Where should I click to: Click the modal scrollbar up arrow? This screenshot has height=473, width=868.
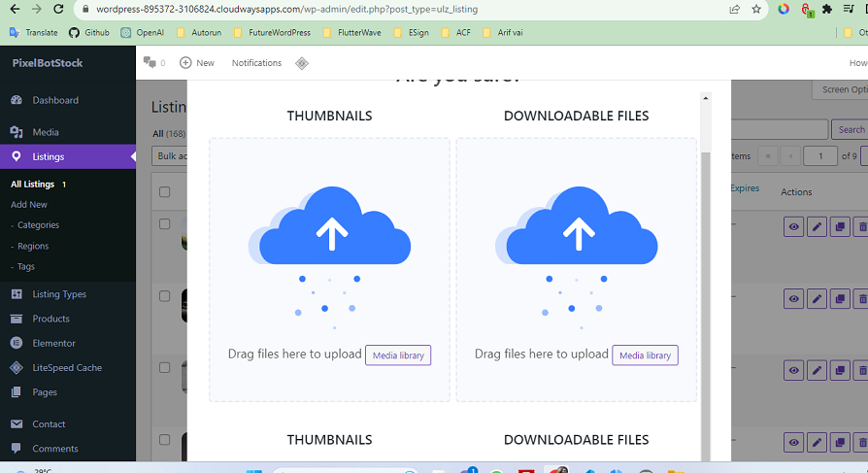705,98
